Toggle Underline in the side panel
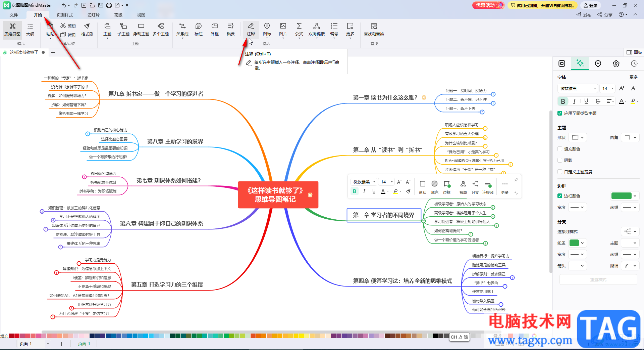 point(586,101)
